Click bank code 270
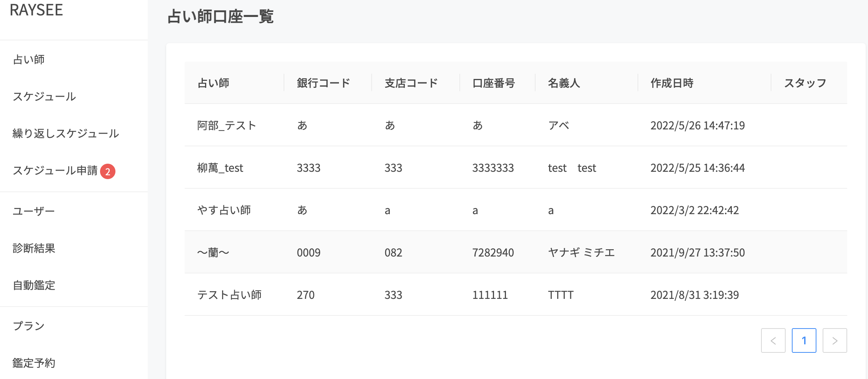 coord(305,295)
